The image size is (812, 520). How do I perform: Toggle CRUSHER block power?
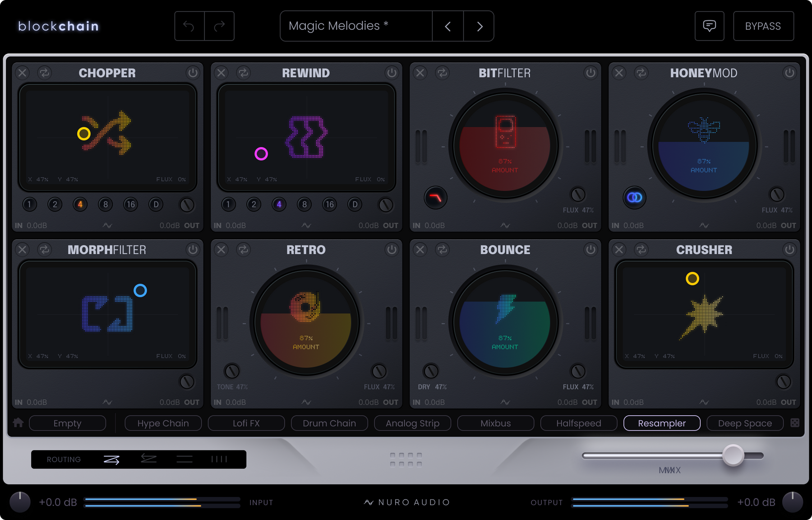[789, 250]
